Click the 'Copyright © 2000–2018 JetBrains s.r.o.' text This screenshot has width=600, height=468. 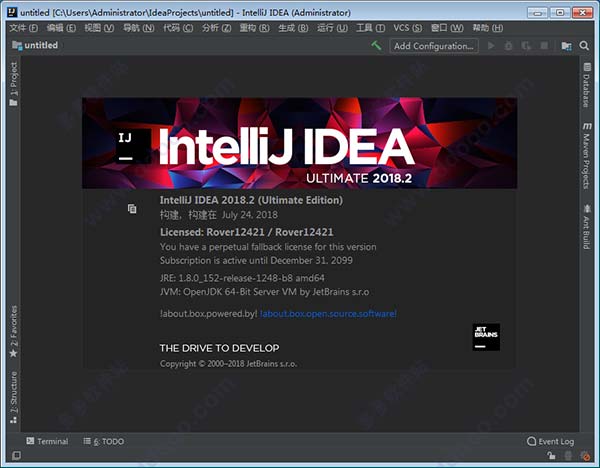pos(228,364)
